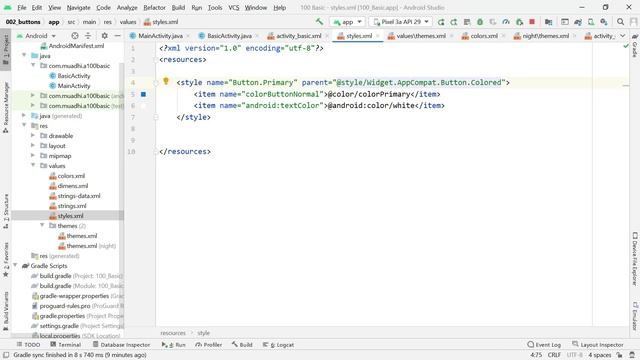The image size is (640, 360).
Task: Close the styles.xml editor tab
Action: pyautogui.click(x=378, y=36)
